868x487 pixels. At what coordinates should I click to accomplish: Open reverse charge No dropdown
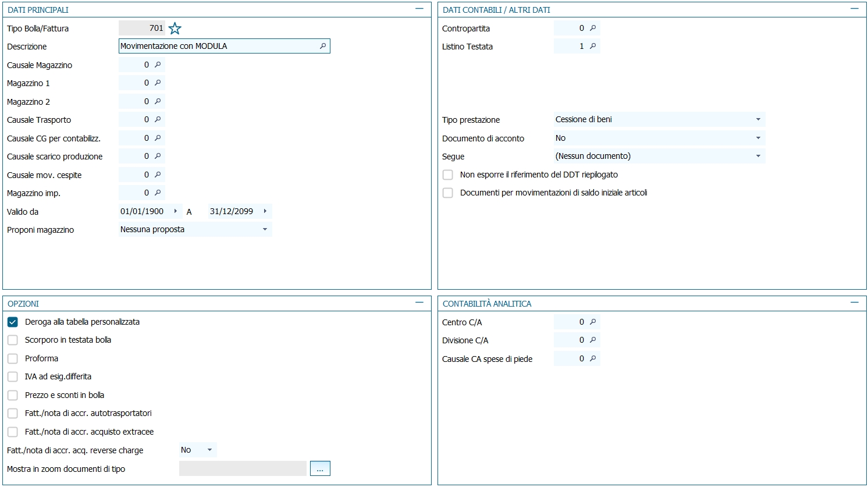[x=209, y=450]
